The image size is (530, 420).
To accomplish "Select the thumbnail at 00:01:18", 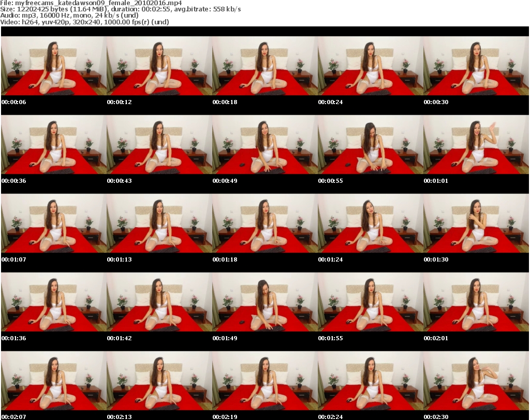I will pos(264,224).
